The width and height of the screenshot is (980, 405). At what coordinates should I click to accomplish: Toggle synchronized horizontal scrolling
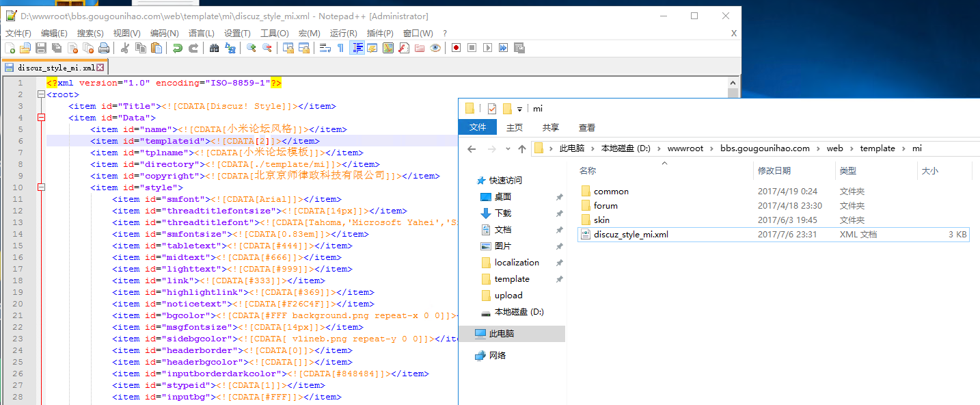304,48
